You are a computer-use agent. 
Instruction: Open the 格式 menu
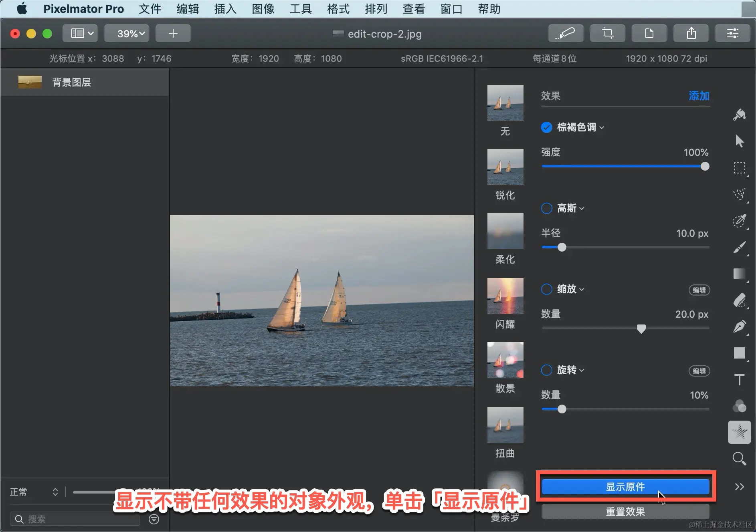(x=338, y=9)
